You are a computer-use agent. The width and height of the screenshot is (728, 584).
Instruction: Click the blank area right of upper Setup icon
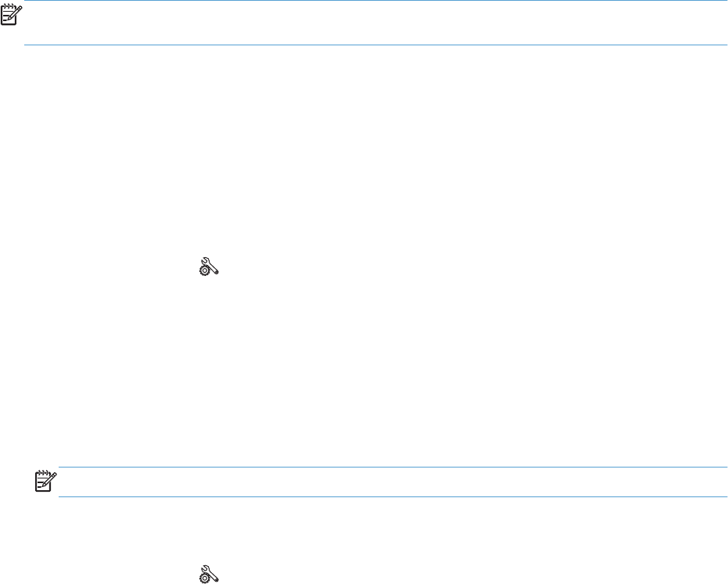pos(418,267)
